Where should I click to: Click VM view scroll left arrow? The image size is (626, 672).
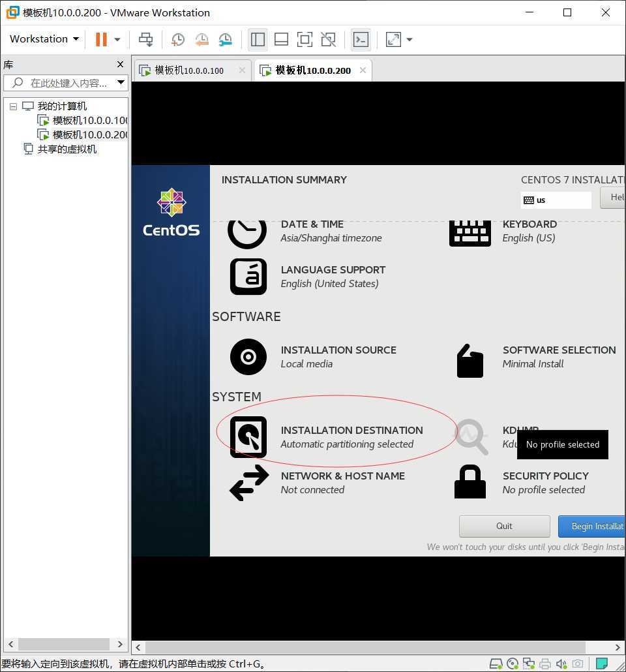[138, 647]
